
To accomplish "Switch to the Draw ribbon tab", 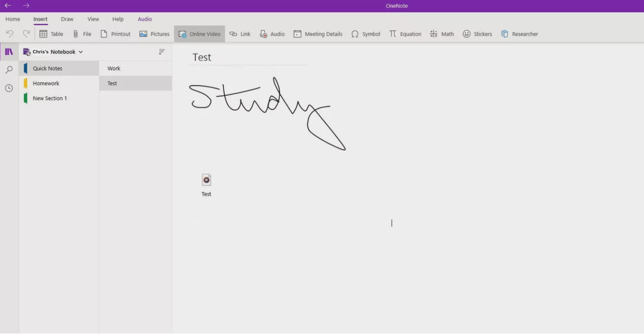I will tap(66, 19).
